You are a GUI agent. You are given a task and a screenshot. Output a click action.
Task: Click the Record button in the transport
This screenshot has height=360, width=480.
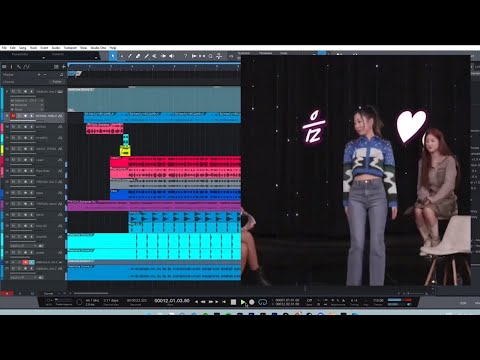click(252, 302)
